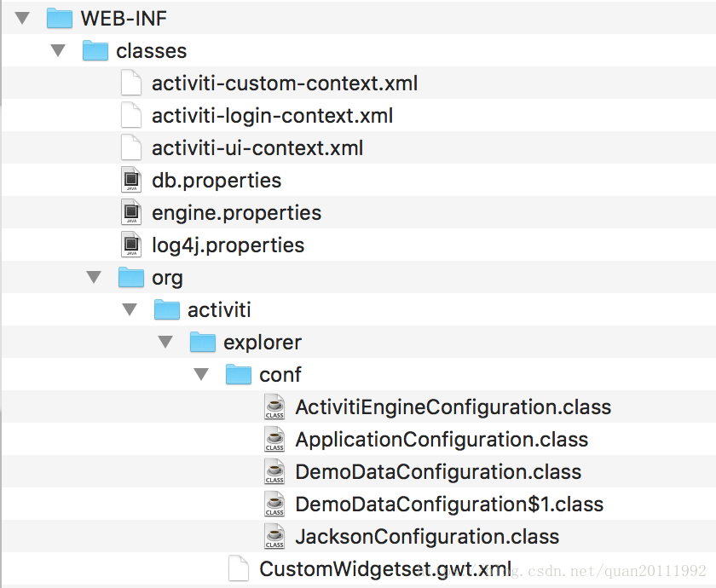Select the ApplicationConfiguration.class file name
Viewport: 716px width, 588px height.
(x=442, y=440)
